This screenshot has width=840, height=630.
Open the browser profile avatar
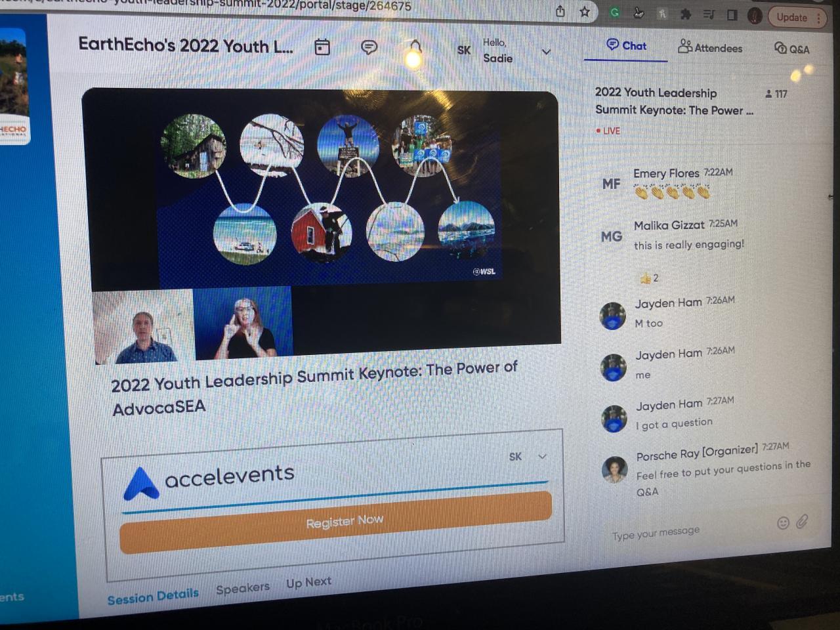pos(755,16)
